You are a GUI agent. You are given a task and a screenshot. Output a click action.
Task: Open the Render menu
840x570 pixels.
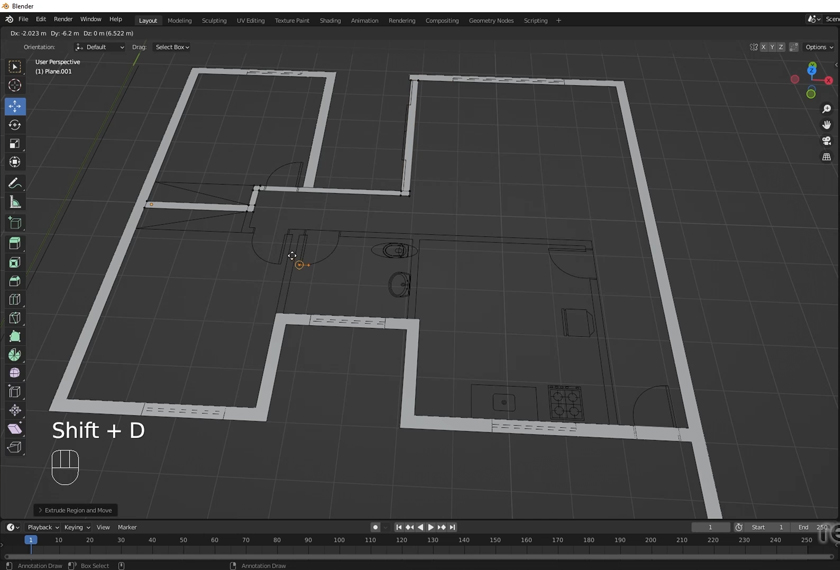tap(63, 19)
